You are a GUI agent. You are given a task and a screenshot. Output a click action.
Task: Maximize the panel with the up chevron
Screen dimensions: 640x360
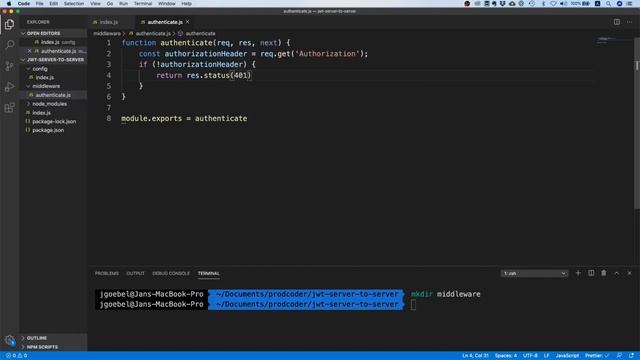pos(617,273)
